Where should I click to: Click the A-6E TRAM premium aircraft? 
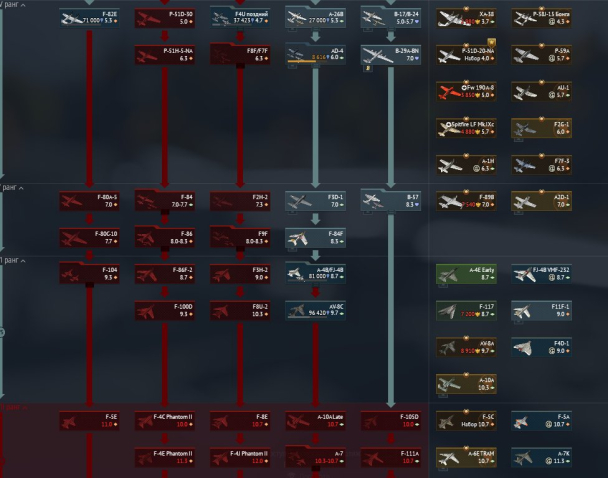[x=466, y=456]
